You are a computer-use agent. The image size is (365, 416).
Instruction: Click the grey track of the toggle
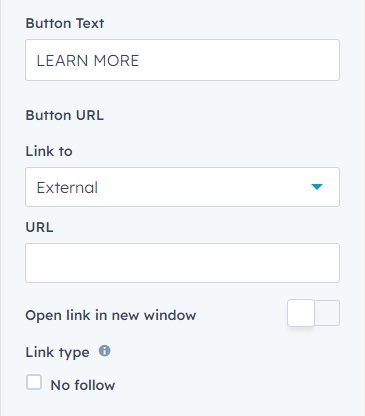click(x=327, y=313)
